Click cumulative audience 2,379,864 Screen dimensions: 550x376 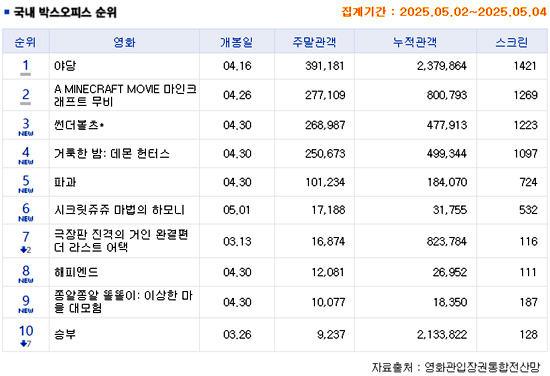[x=442, y=66]
